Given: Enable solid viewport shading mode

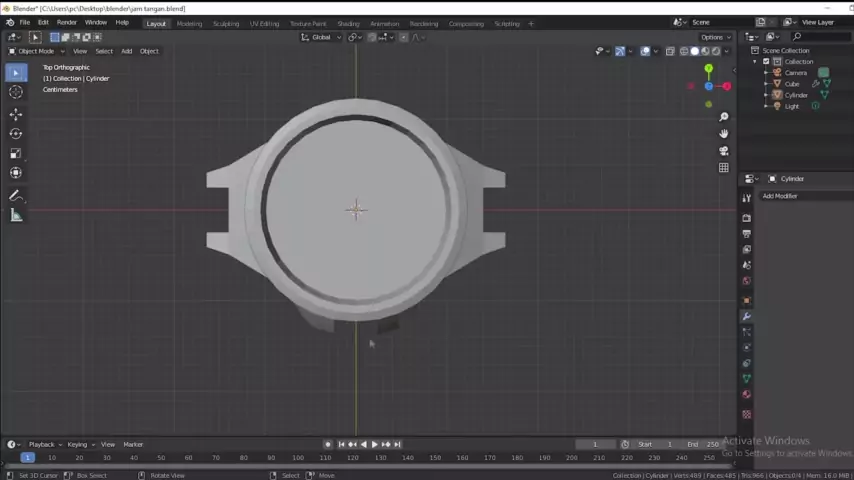Looking at the screenshot, I should (695, 51).
